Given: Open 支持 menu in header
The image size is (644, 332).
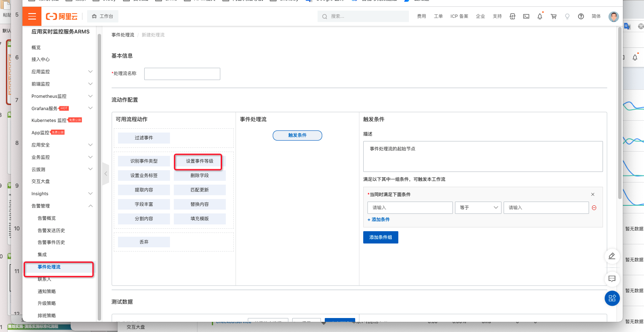Looking at the screenshot, I should tap(497, 17).
